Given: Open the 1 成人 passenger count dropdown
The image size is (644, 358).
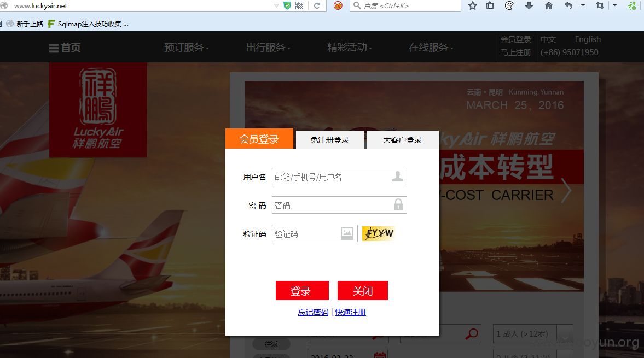Looking at the screenshot, I should pos(533,334).
